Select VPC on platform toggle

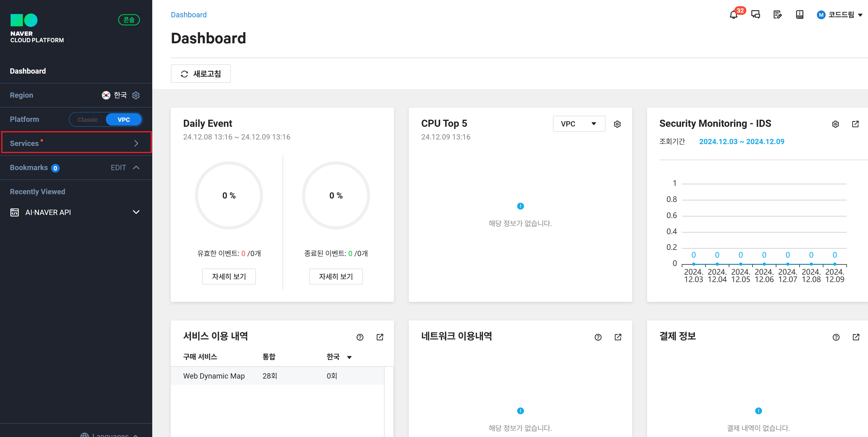[x=124, y=119]
